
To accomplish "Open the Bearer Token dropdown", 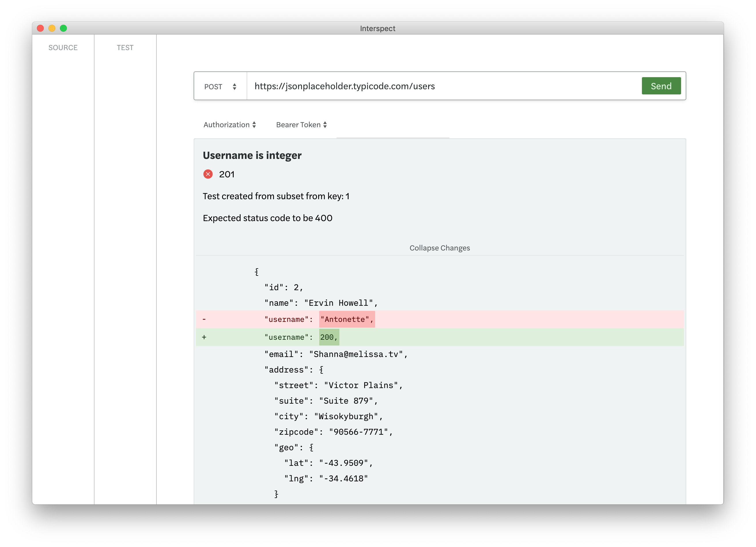I will click(x=298, y=125).
